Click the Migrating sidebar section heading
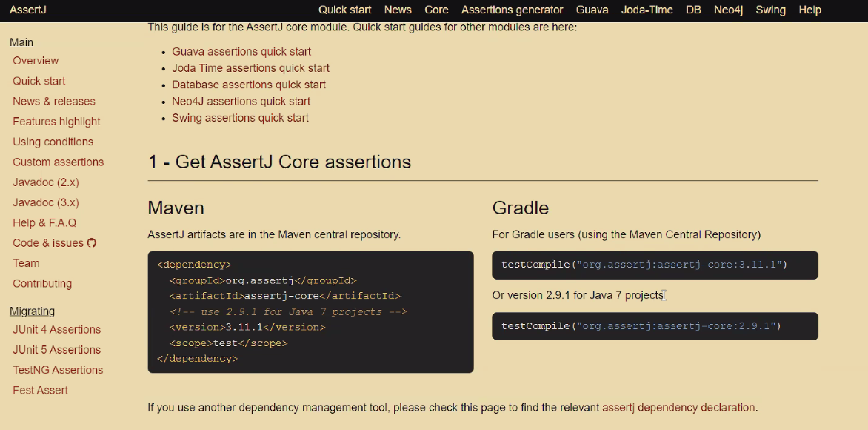 pyautogui.click(x=32, y=311)
